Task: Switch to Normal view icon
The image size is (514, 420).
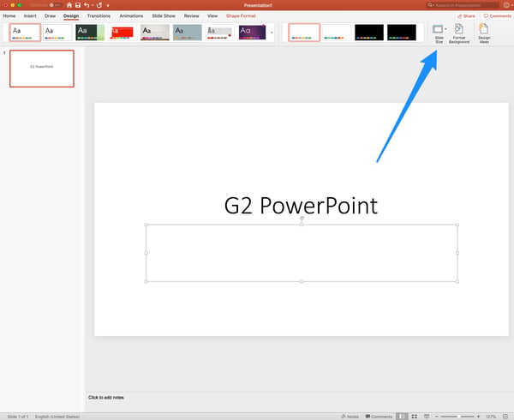Action: [402, 417]
